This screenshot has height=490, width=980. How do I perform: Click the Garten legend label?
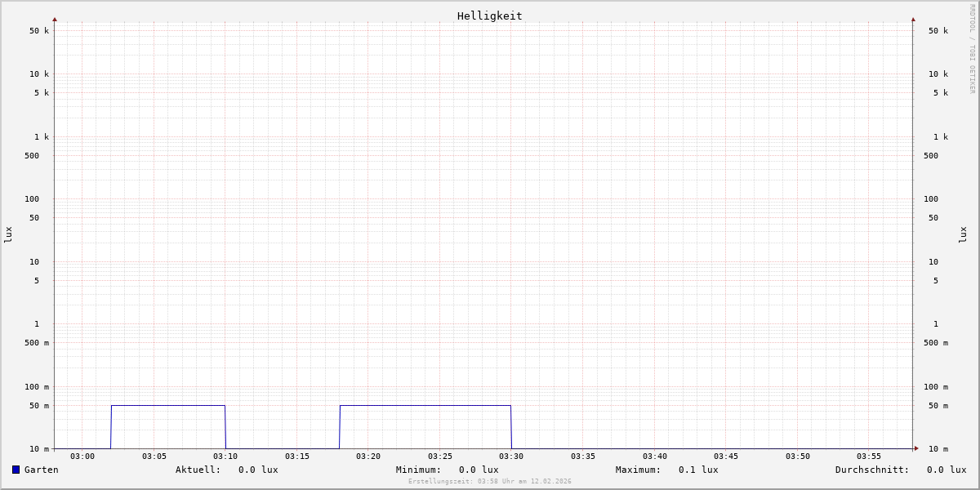coord(42,470)
